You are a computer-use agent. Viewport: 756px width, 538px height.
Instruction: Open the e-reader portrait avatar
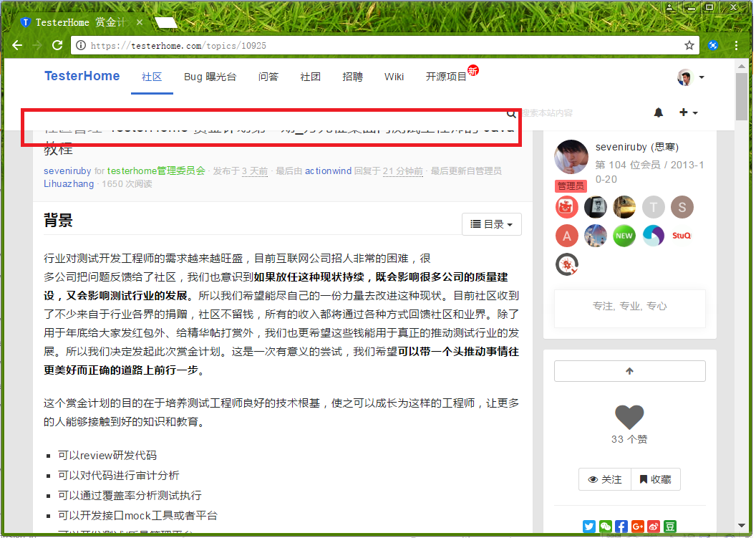[596, 207]
